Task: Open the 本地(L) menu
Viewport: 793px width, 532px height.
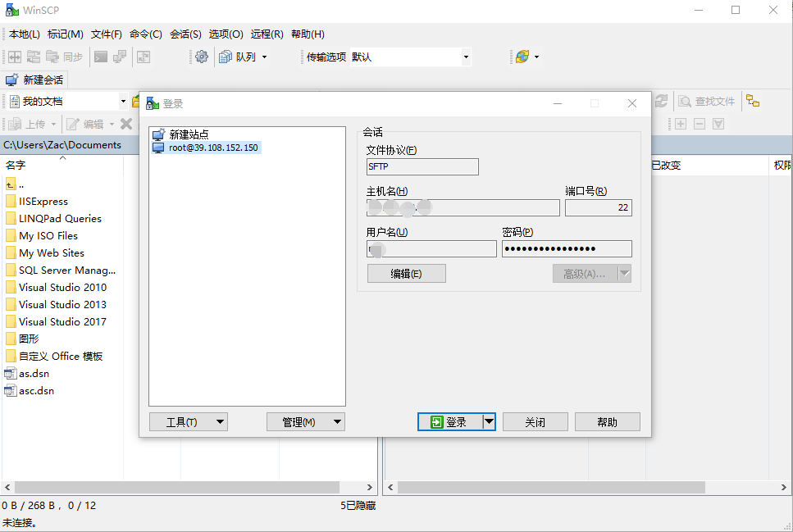Action: pyautogui.click(x=25, y=34)
